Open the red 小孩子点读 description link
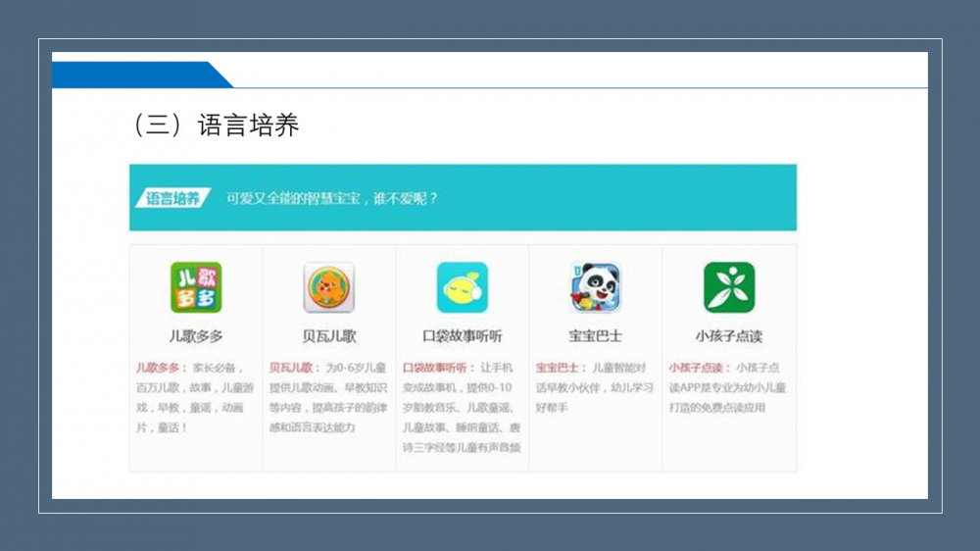The height and width of the screenshot is (551, 980). (x=696, y=368)
